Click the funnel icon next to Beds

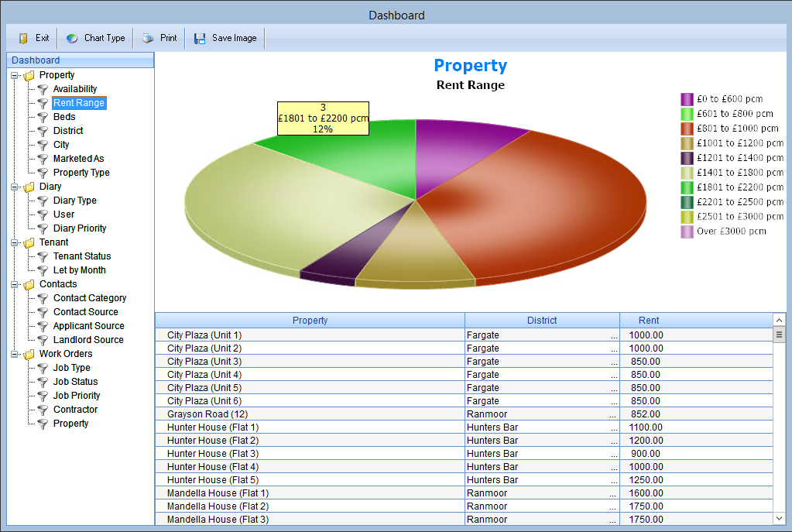click(x=43, y=117)
